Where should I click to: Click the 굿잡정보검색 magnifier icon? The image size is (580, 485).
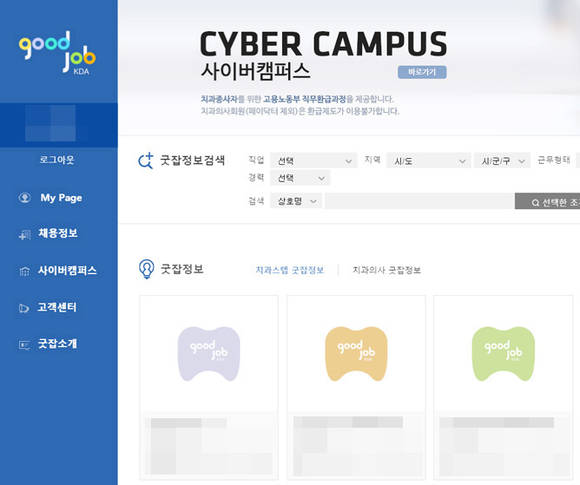click(x=146, y=161)
